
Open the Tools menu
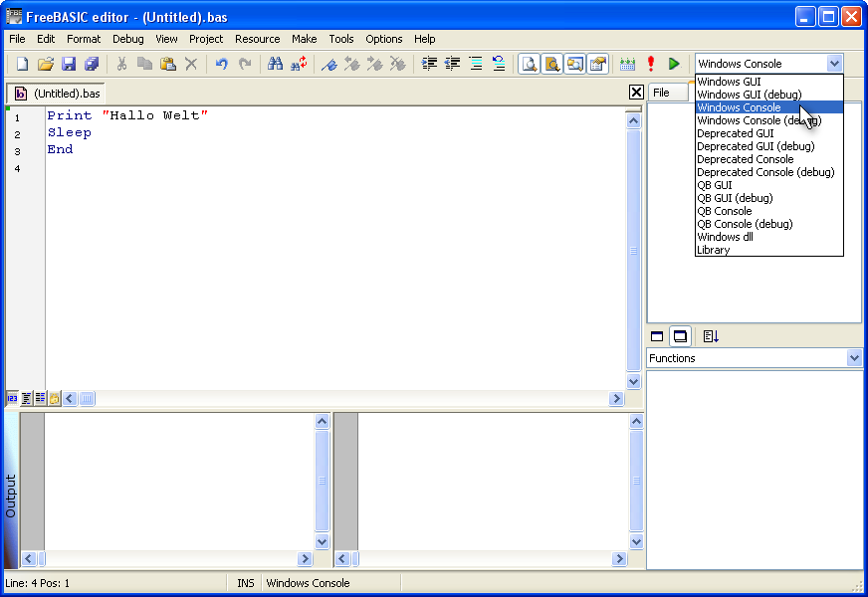pyautogui.click(x=341, y=39)
